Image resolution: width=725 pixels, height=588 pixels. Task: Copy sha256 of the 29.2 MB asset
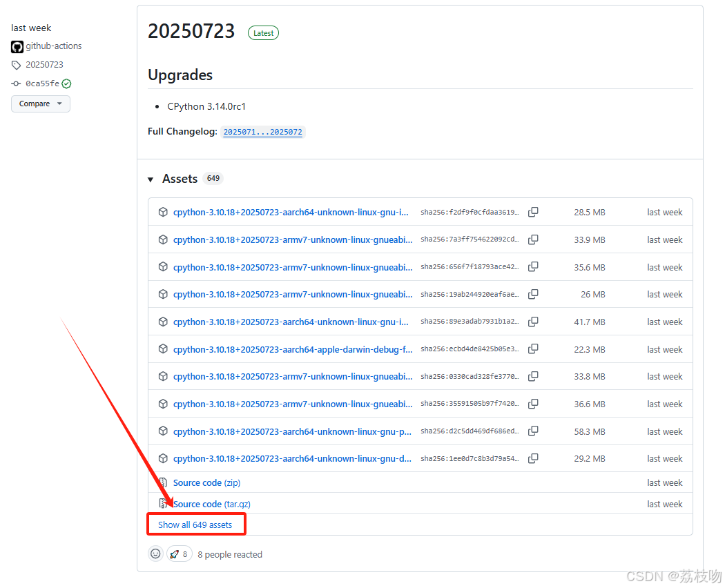[x=533, y=458]
